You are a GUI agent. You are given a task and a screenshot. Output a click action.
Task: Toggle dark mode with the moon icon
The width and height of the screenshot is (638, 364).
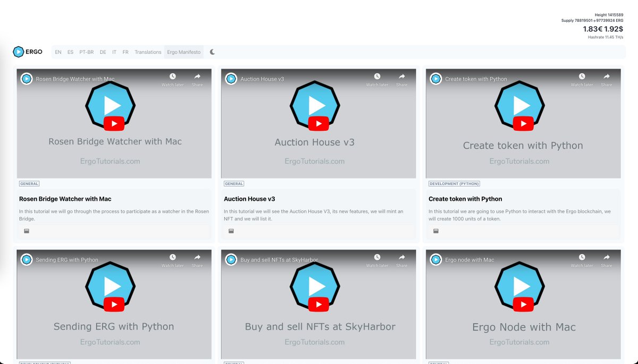213,52
